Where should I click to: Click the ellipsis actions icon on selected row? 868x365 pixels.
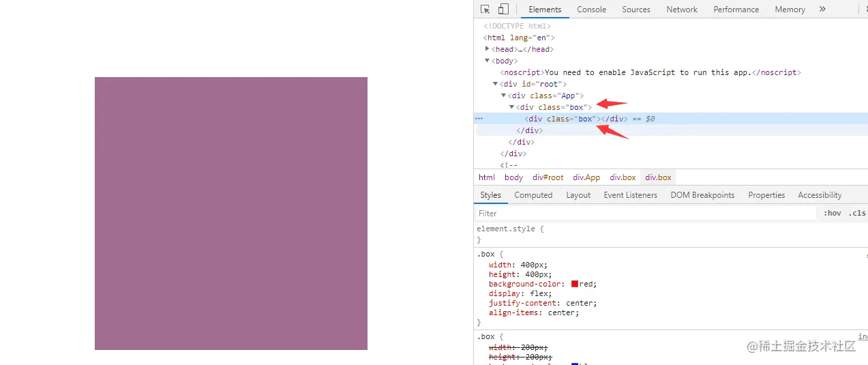[479, 119]
